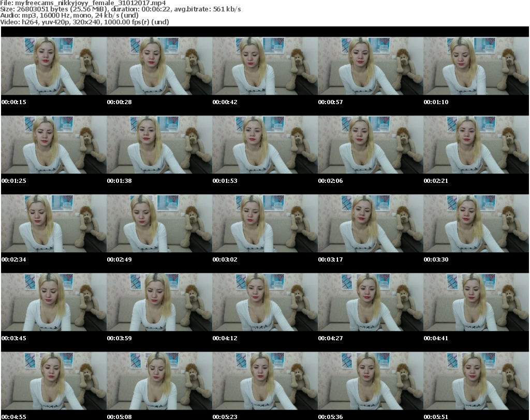530x420 pixels.
Task: Select the thumbnail above timestamp 00:03:17
Action: 371,224
